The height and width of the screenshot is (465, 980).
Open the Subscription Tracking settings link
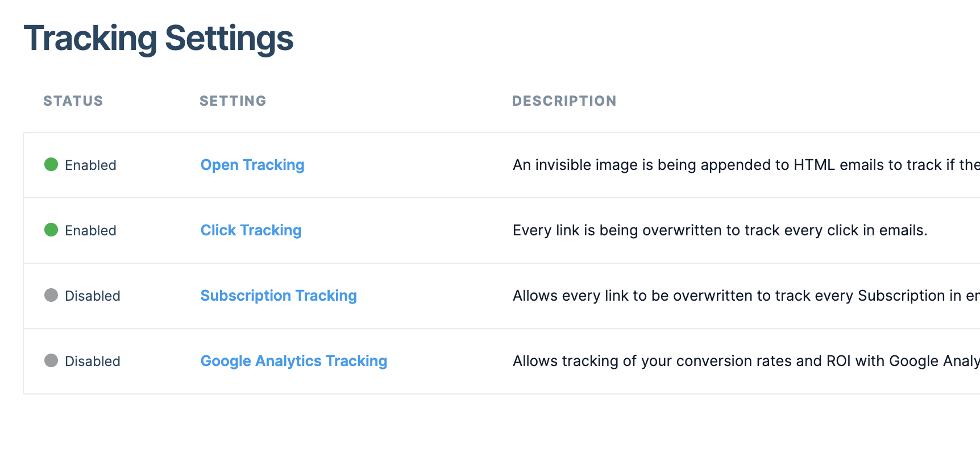(278, 296)
